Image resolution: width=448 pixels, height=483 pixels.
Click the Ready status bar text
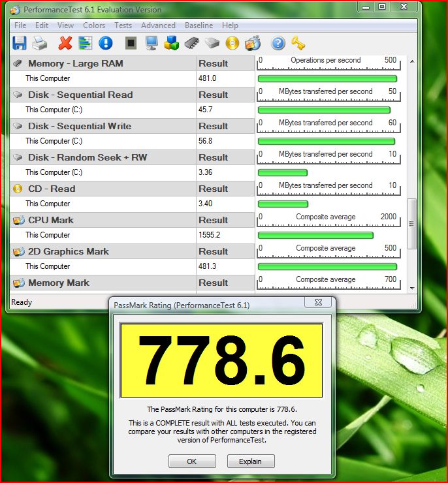pyautogui.click(x=22, y=302)
